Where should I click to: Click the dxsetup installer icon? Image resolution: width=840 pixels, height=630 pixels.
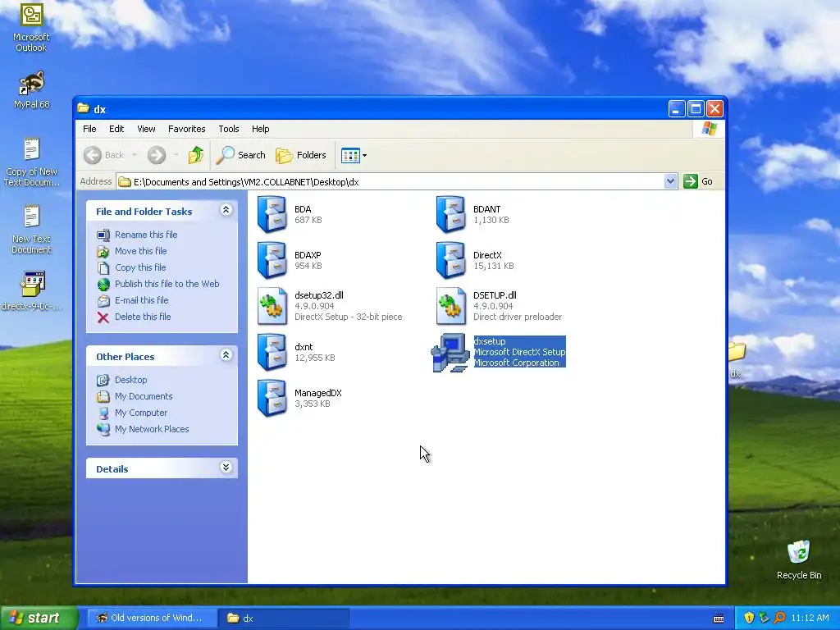tap(450, 352)
